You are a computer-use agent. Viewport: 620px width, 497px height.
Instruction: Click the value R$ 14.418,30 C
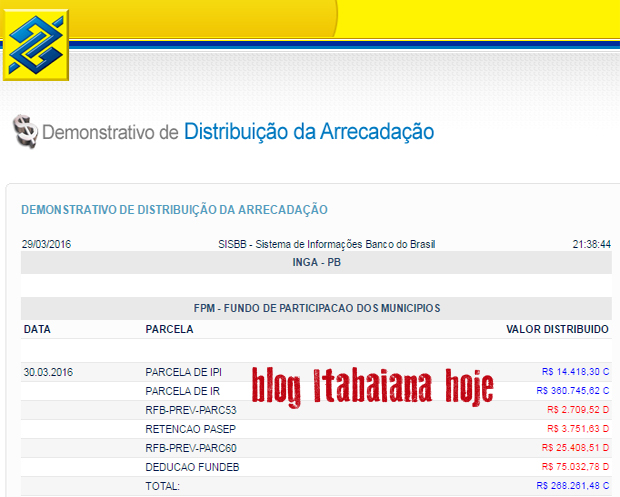click(x=575, y=372)
